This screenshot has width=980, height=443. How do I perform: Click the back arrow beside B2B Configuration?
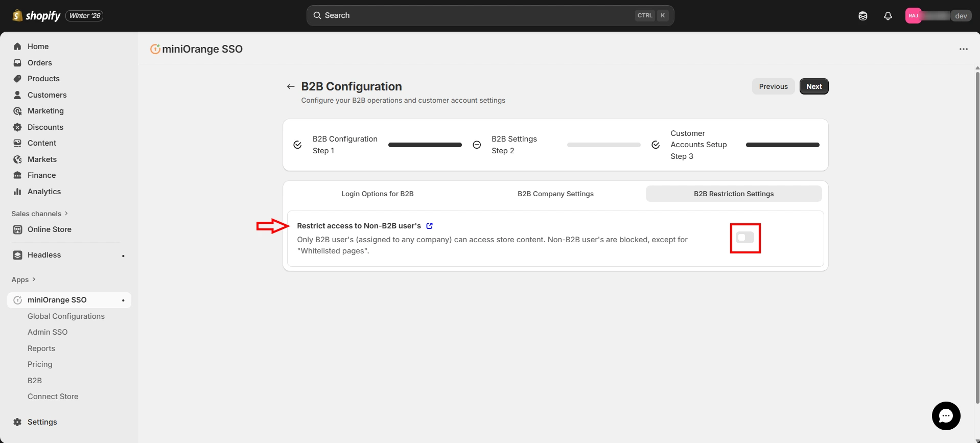pos(291,86)
